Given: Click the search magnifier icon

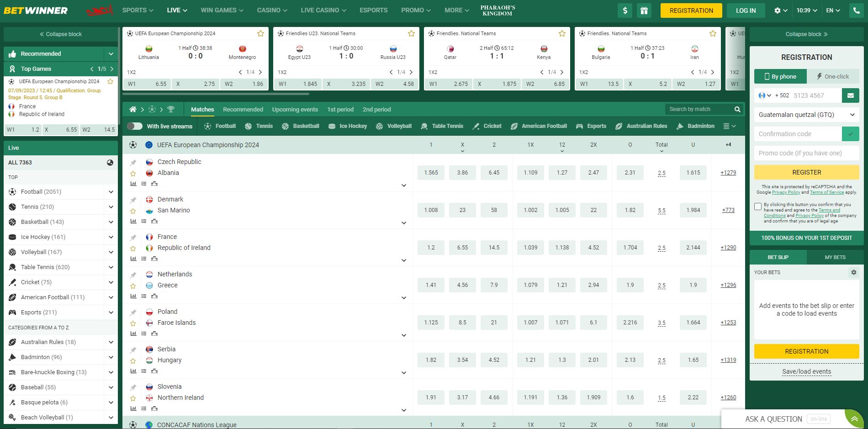Looking at the screenshot, I should click(737, 109).
